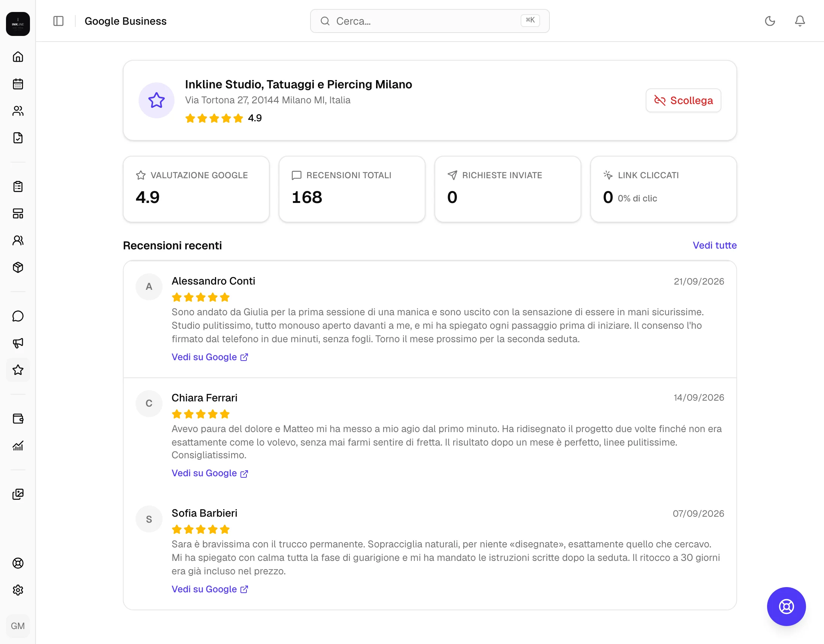Click the floating help lifebuoy button
Viewport: 824px width, 644px height.
coord(786,606)
